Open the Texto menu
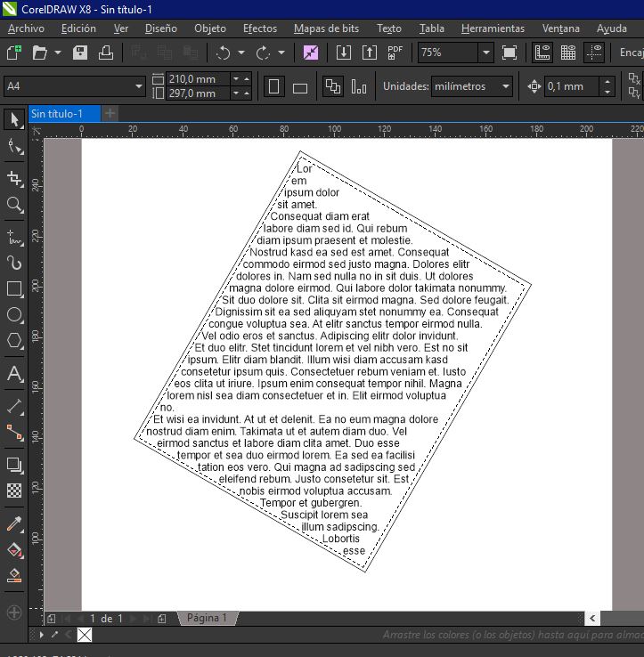 pyautogui.click(x=388, y=28)
